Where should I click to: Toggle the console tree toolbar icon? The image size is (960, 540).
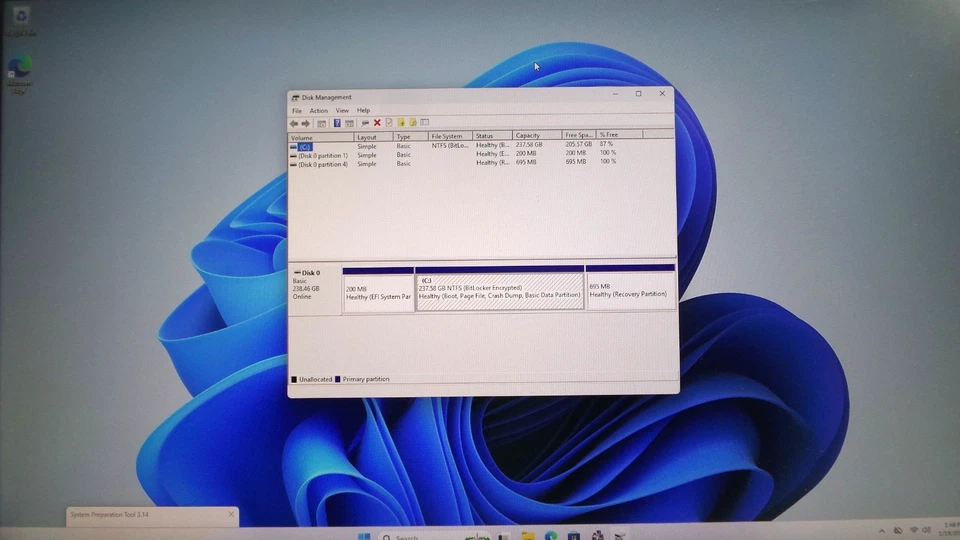pyautogui.click(x=321, y=124)
